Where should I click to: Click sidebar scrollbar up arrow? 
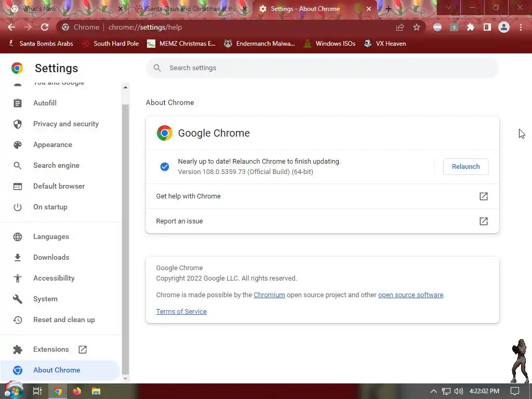125,87
